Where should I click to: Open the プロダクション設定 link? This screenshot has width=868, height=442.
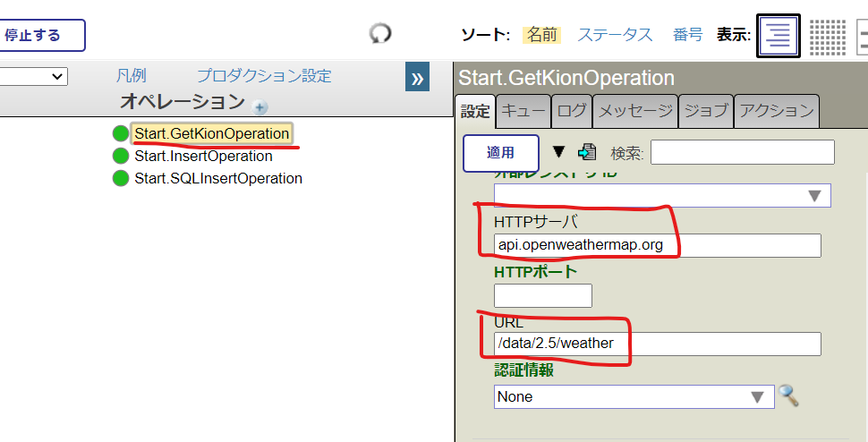tap(264, 76)
